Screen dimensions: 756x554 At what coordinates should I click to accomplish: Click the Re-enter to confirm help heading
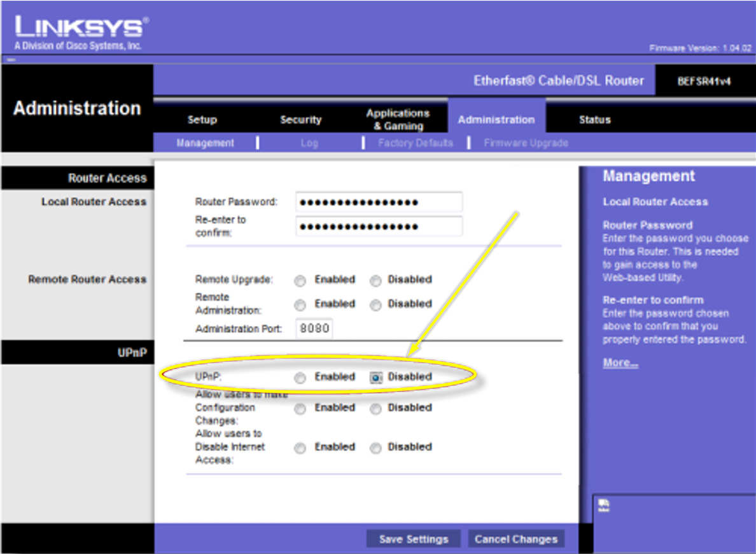pos(653,300)
